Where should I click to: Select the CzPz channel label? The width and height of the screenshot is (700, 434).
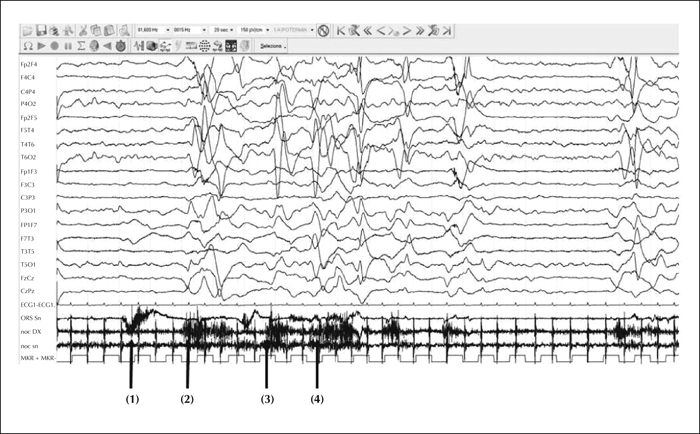(27, 291)
